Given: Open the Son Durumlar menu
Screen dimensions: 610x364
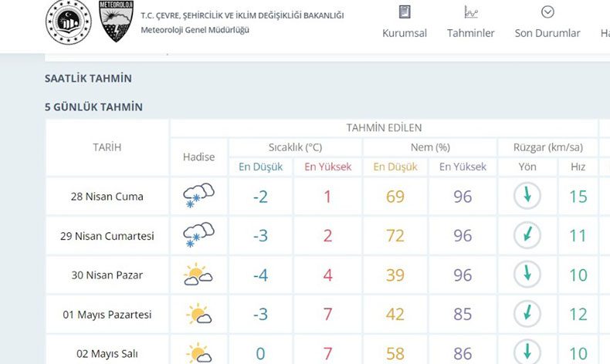Looking at the screenshot, I should pos(547,33).
